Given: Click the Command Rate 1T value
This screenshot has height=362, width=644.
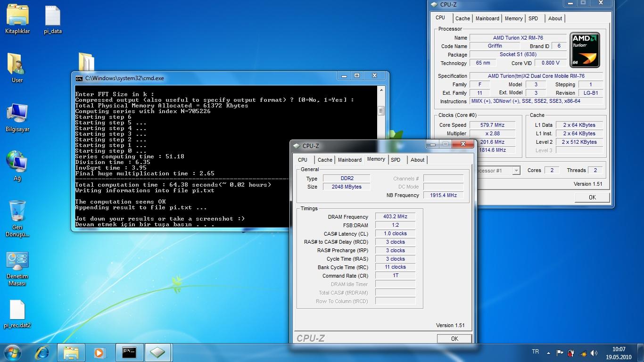Looking at the screenshot, I should pyautogui.click(x=395, y=276).
